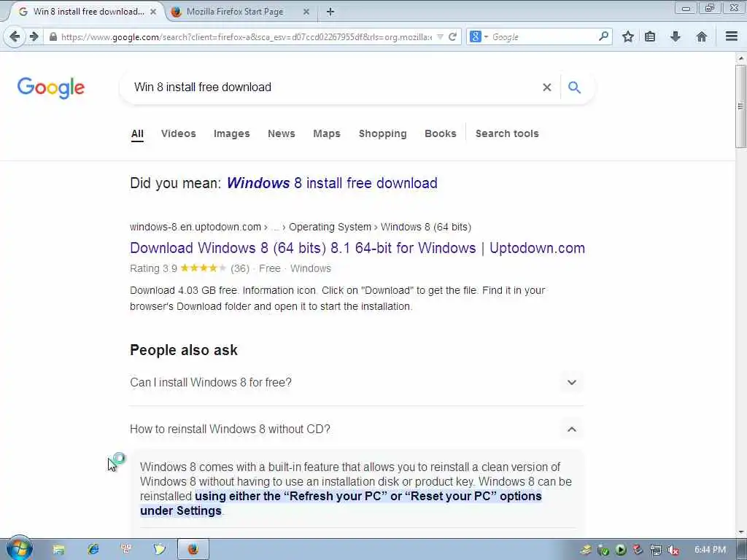The image size is (747, 560).
Task: Click the magnifier in Firefox search box
Action: [x=603, y=36]
